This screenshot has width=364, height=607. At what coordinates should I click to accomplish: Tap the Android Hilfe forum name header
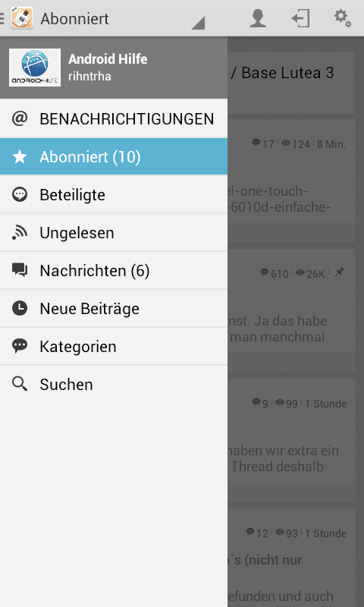[x=108, y=59]
